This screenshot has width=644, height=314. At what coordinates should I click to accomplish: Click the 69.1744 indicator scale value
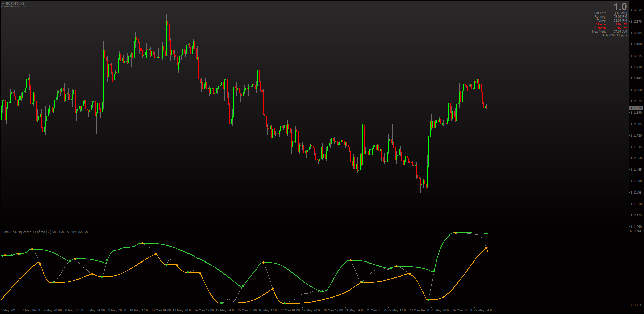point(635,231)
